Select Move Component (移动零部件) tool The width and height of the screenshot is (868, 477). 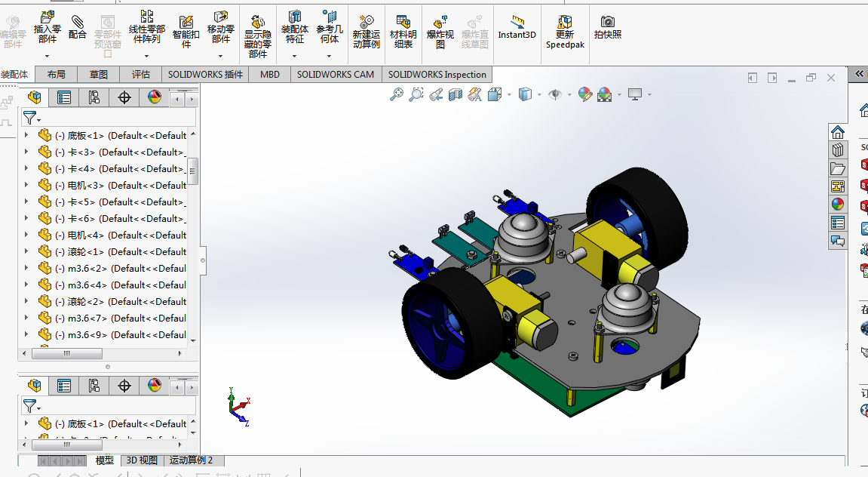coord(220,26)
